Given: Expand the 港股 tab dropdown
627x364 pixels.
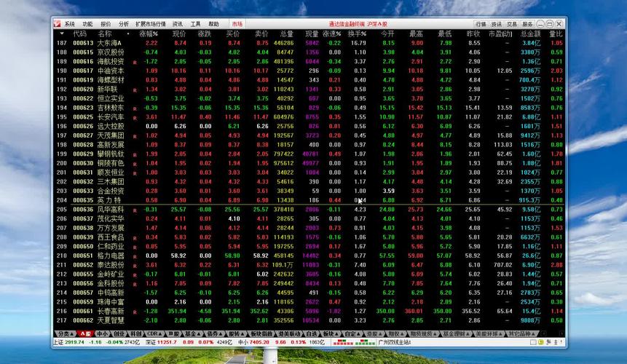Looking at the screenshot, I should coord(380,333).
